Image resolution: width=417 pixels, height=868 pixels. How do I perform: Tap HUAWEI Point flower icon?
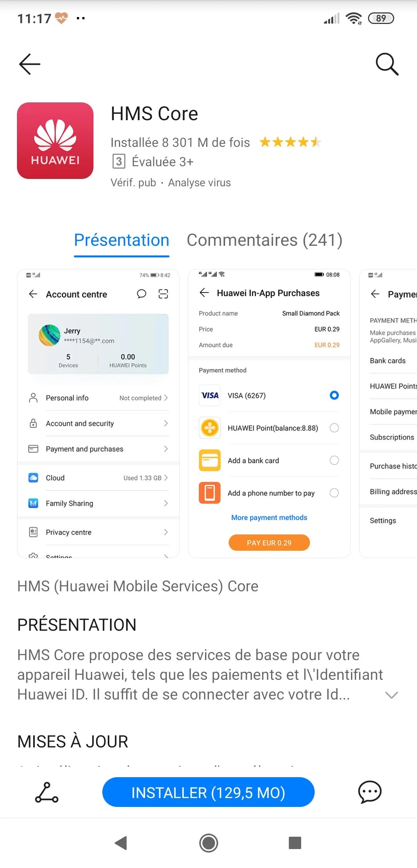(x=210, y=428)
